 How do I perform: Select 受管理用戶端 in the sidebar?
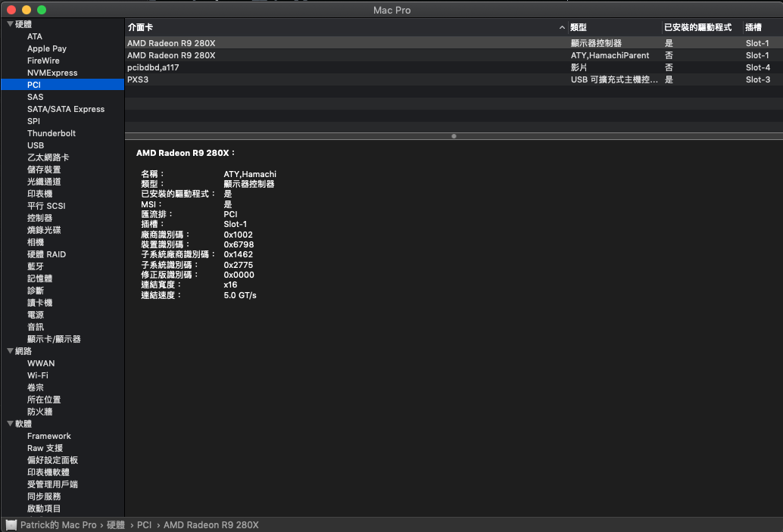(x=52, y=484)
